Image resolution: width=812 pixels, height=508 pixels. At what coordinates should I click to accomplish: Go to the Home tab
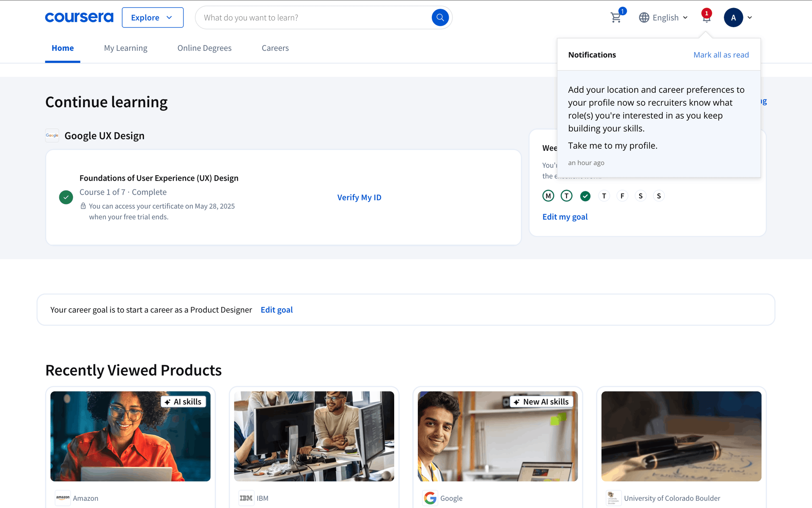pyautogui.click(x=63, y=48)
